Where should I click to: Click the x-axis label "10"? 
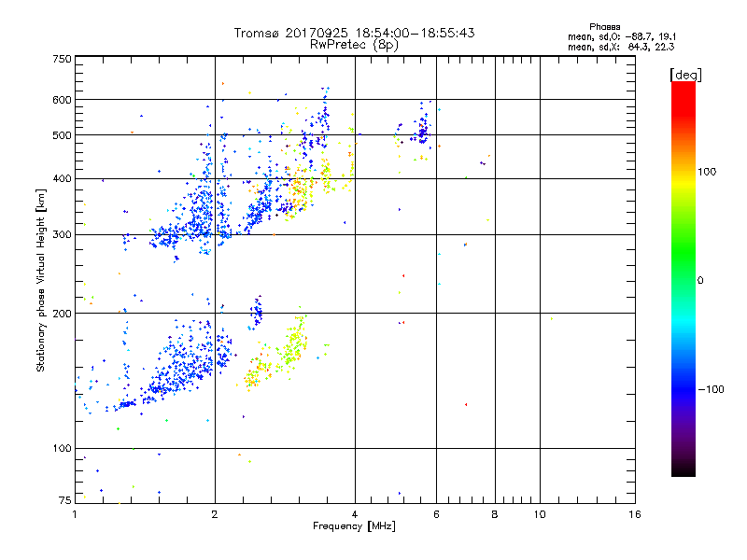540,514
